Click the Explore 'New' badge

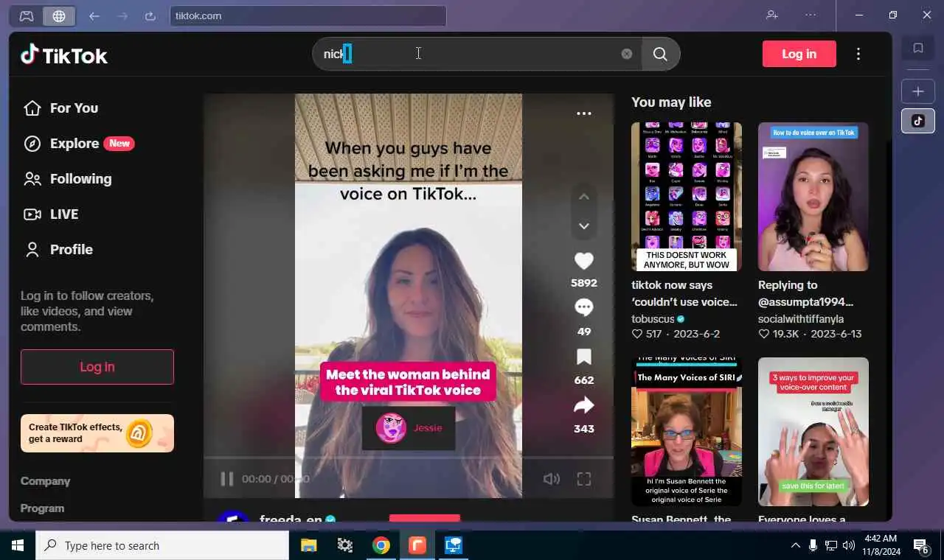click(119, 144)
